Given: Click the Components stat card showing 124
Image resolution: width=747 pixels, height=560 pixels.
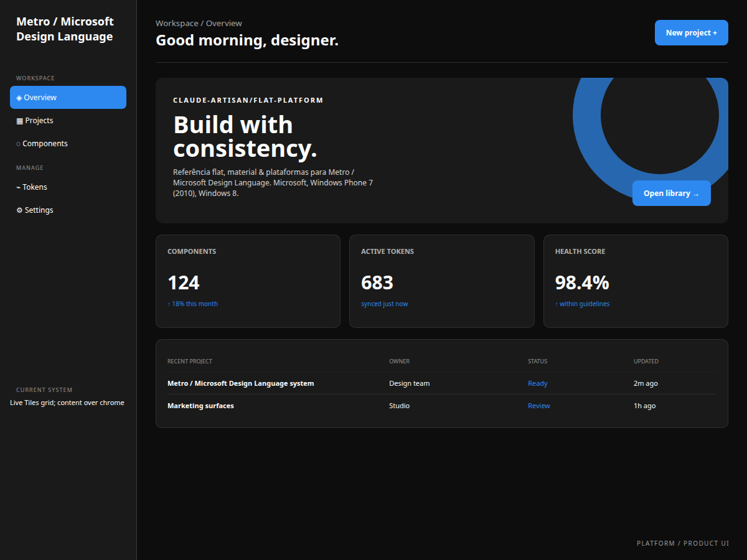Looking at the screenshot, I should pyautogui.click(x=248, y=281).
